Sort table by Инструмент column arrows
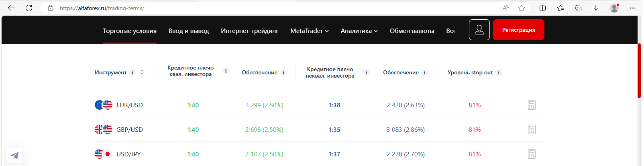Viewport: 644px width, 166px height. click(142, 72)
